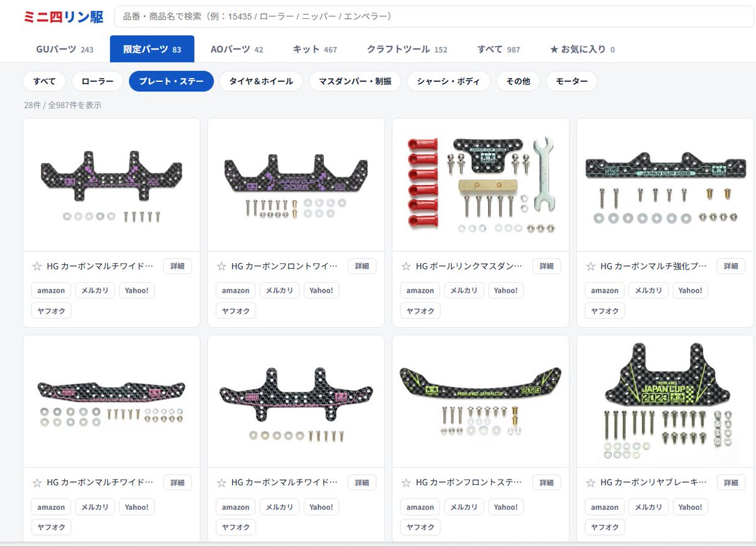Search amazon for HG カーボンフロントステ…

(420, 507)
